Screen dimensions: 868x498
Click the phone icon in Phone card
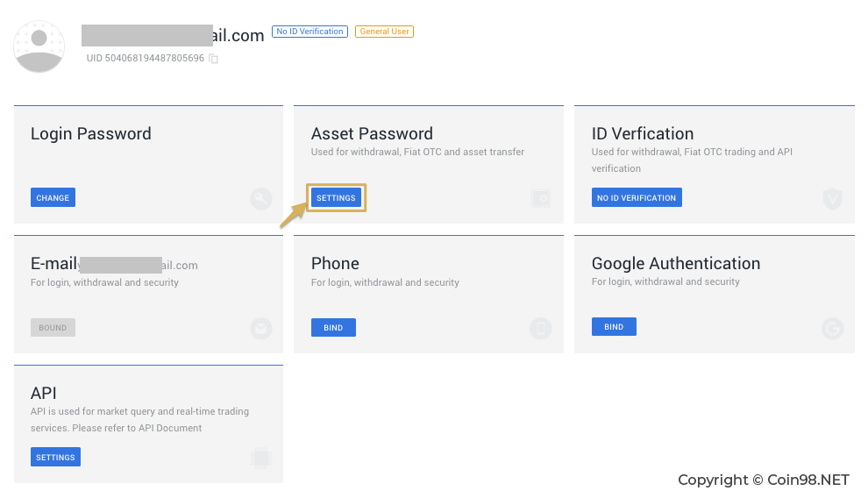click(x=541, y=329)
